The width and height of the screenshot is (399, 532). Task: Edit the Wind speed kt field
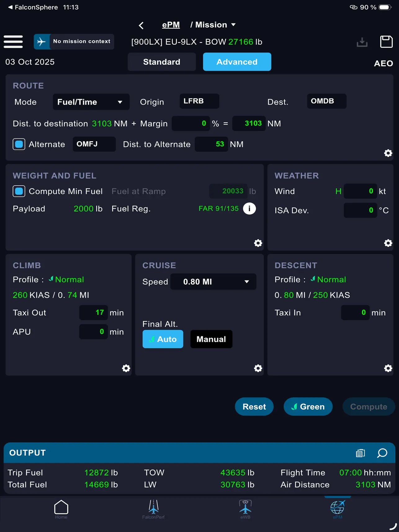360,191
